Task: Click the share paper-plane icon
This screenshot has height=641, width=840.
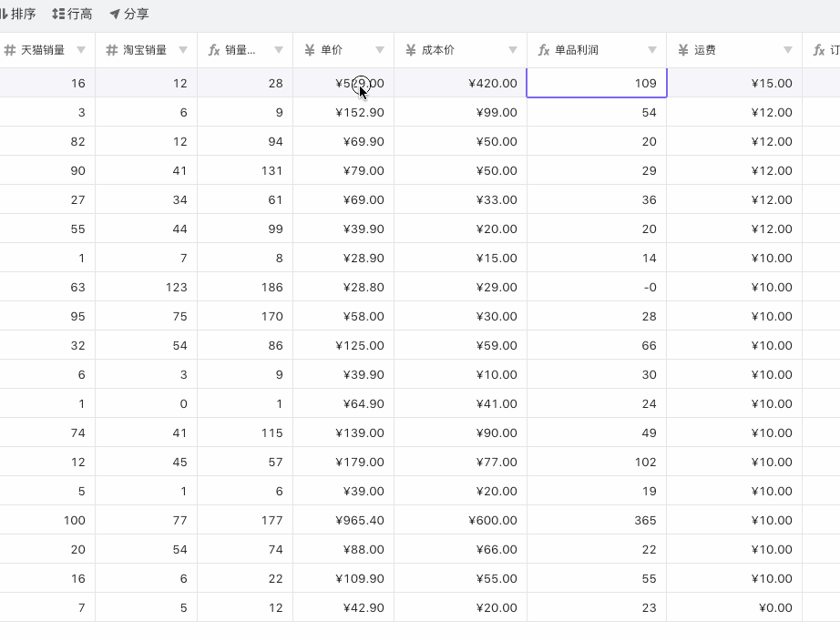Action: [115, 15]
